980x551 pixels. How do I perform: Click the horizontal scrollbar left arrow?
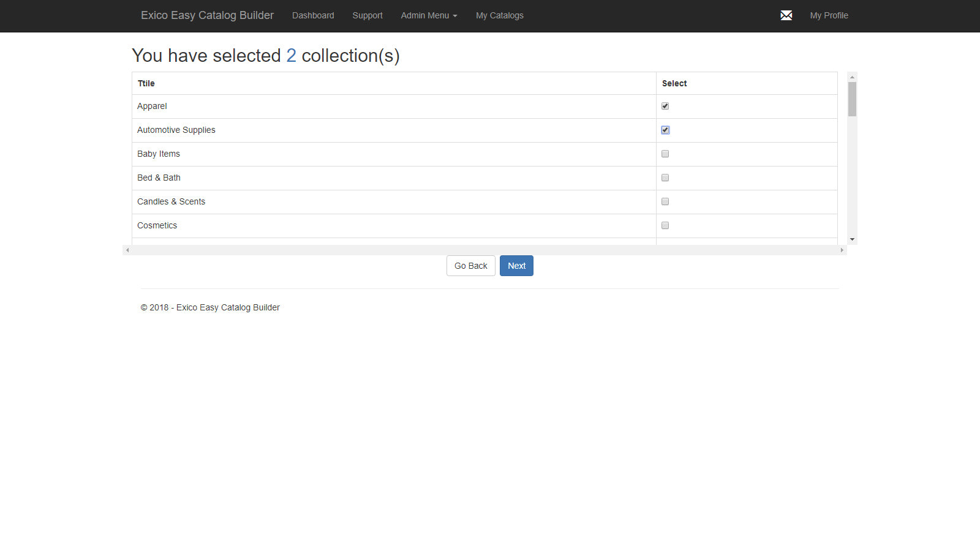pos(127,250)
